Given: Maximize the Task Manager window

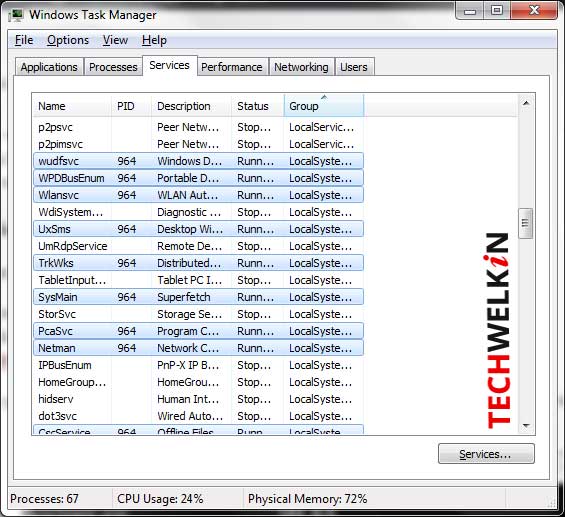Looking at the screenshot, I should tap(497, 11).
